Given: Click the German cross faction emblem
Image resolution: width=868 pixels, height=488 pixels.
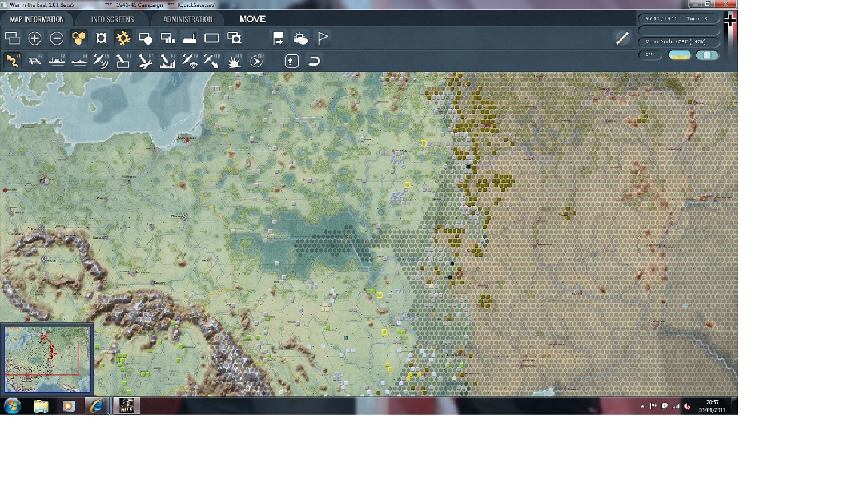Looking at the screenshot, I should 730,21.
